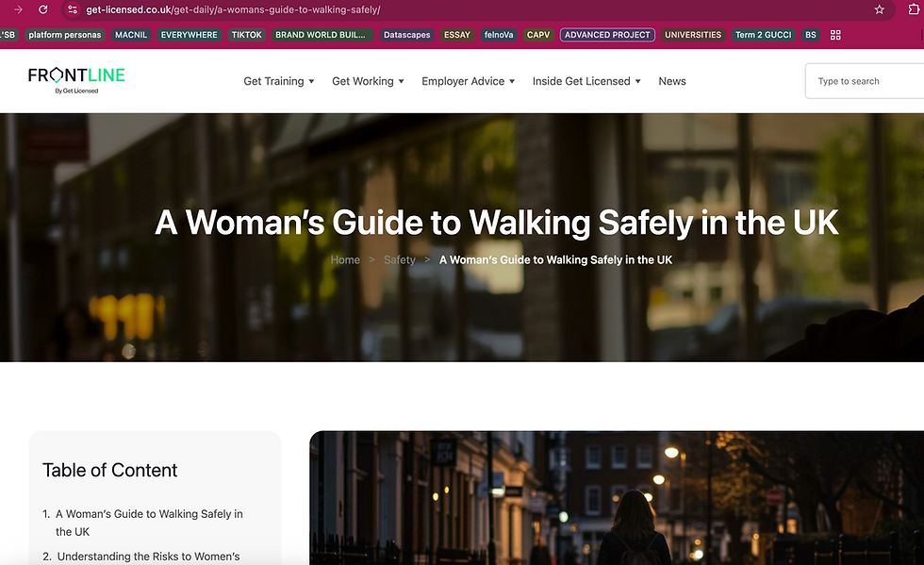
Task: Open contents item 2 'Understanding the Risks to Women's'
Action: click(149, 557)
